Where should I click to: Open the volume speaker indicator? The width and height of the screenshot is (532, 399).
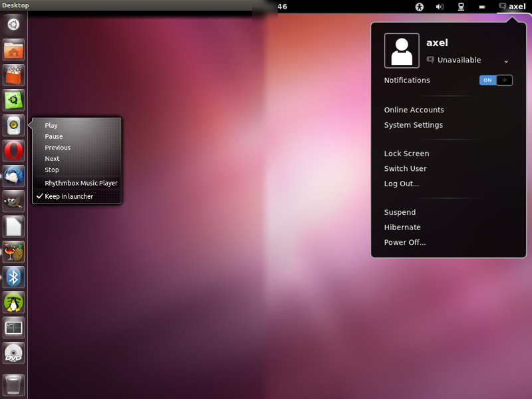(440, 7)
